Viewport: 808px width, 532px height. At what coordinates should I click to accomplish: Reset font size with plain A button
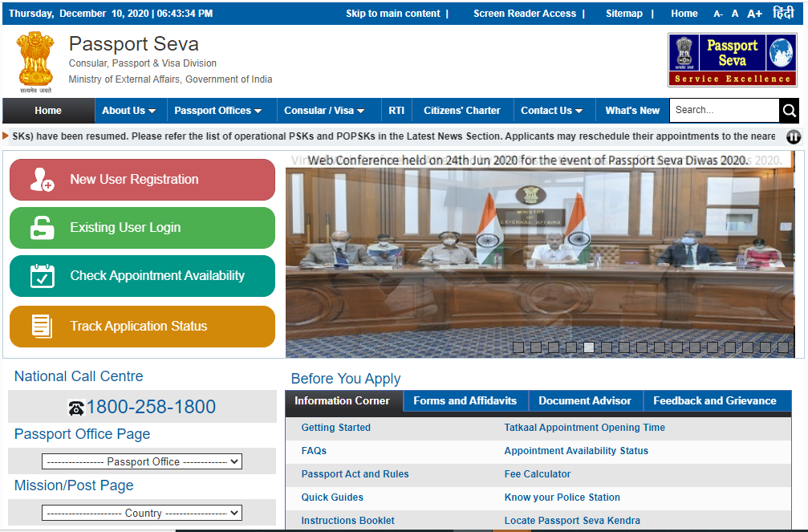click(735, 14)
